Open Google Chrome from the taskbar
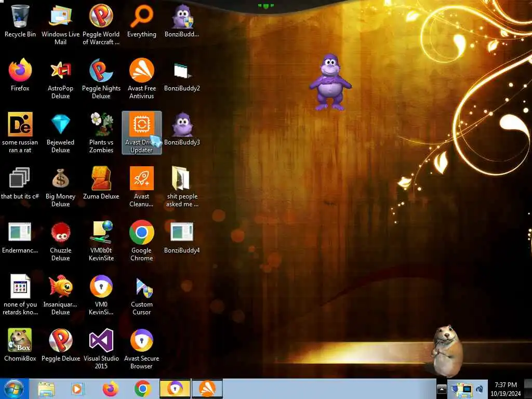Image resolution: width=532 pixels, height=399 pixels. pyautogui.click(x=142, y=389)
